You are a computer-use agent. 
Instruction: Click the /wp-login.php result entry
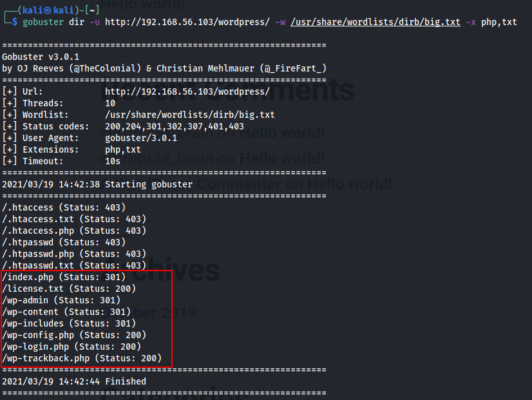(x=71, y=347)
